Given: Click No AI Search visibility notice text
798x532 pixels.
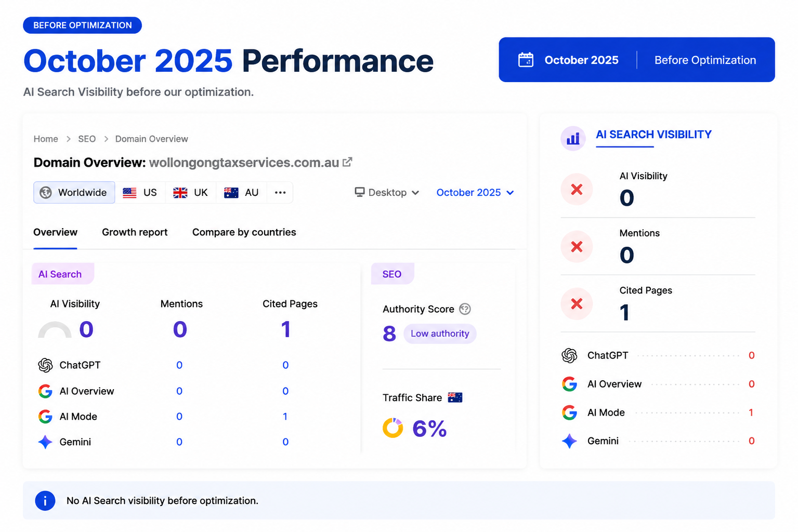Looking at the screenshot, I should (x=162, y=501).
